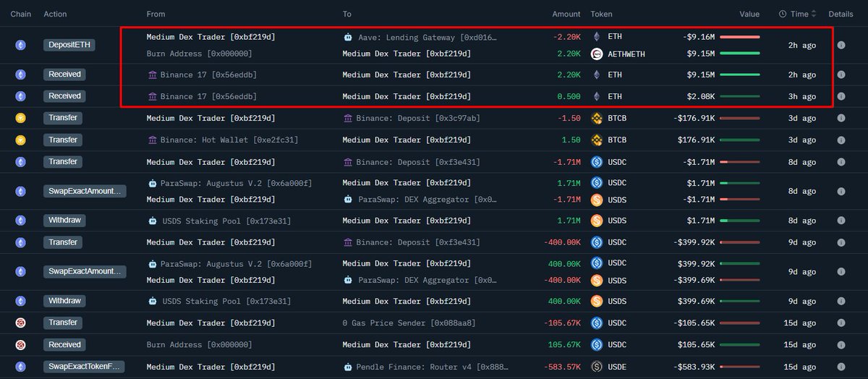Click the USDE token icon
868x379 pixels.
pyautogui.click(x=597, y=367)
